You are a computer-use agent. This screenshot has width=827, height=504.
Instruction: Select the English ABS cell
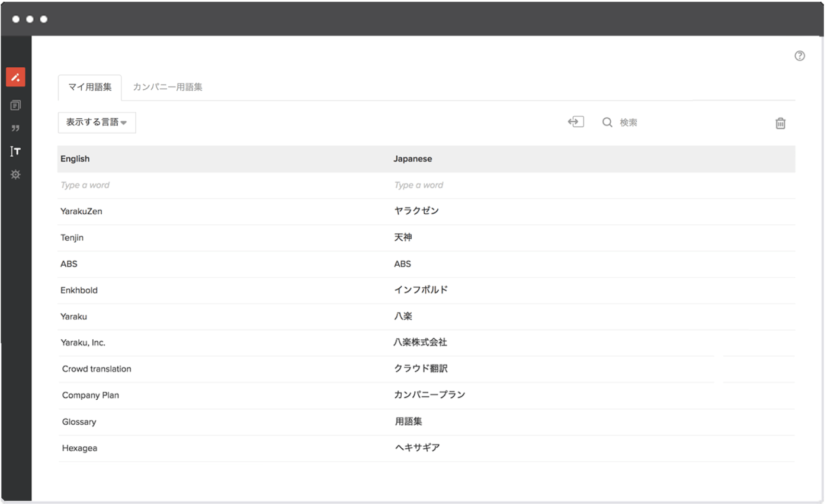[69, 264]
